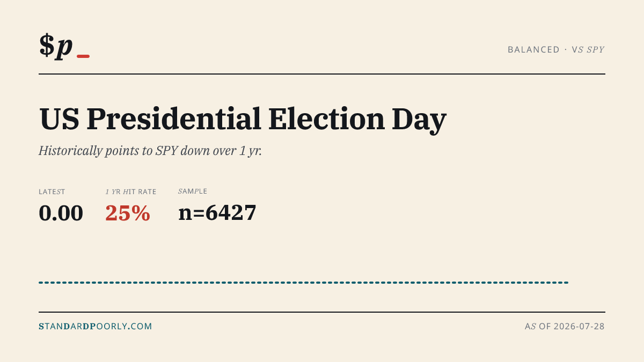Click the n=6427 sample value
This screenshot has height=362, width=644.
pyautogui.click(x=217, y=213)
